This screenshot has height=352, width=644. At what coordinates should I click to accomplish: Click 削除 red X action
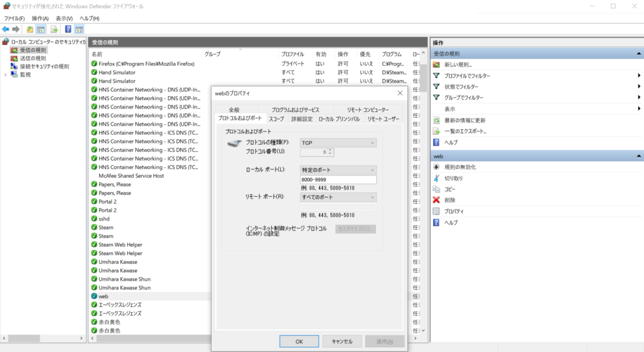pos(450,200)
